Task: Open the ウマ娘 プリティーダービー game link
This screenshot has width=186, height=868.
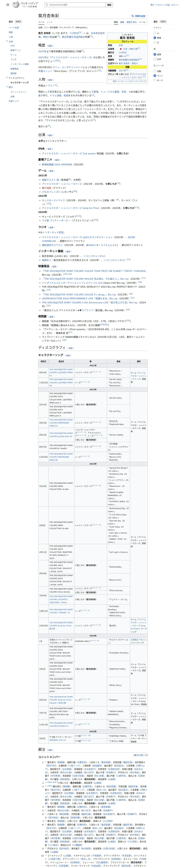Action: pos(56,220)
